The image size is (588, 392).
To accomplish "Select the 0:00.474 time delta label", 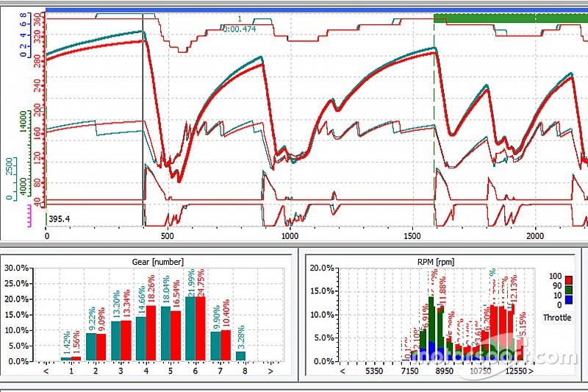I will [240, 29].
